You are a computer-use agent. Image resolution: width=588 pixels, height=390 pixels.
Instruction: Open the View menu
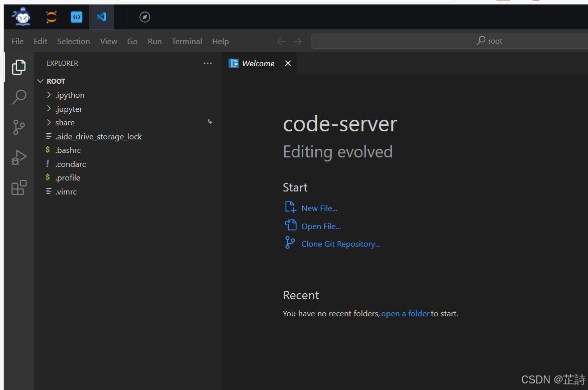tap(108, 41)
